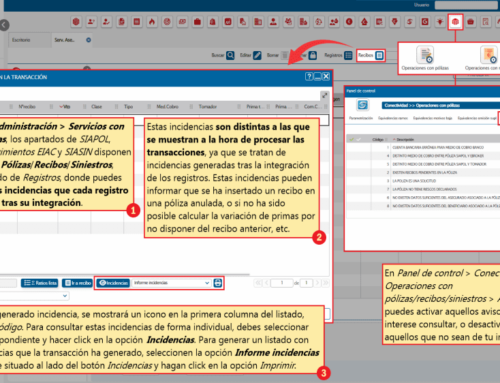Viewport: 500px width, 383px height.
Task: Click the gray uncheck-all icon in Panel de control
Action: pos(359,139)
